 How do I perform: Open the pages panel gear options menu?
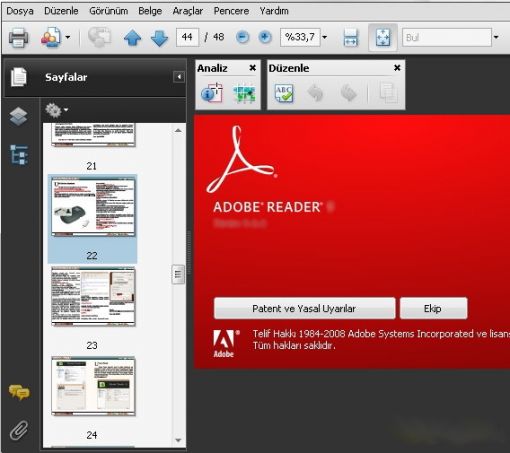pyautogui.click(x=56, y=110)
